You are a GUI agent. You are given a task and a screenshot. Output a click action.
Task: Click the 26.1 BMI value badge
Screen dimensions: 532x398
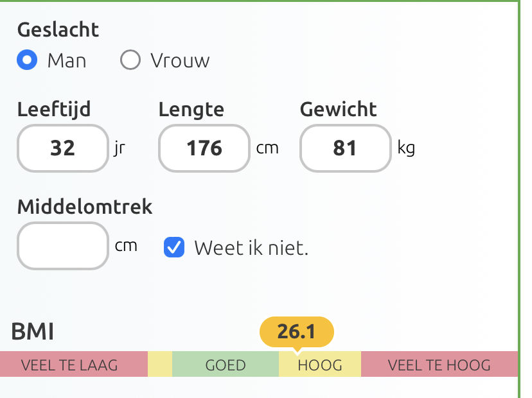[296, 331]
